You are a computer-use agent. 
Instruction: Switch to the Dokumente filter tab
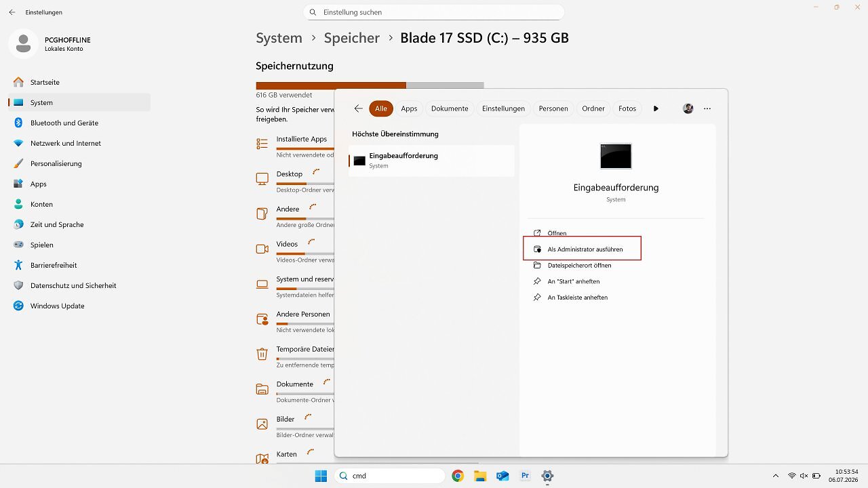(x=450, y=108)
